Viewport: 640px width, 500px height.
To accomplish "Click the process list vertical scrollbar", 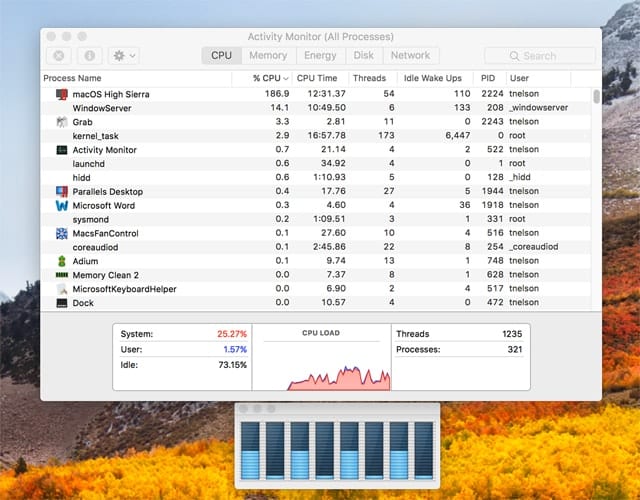I will [597, 97].
